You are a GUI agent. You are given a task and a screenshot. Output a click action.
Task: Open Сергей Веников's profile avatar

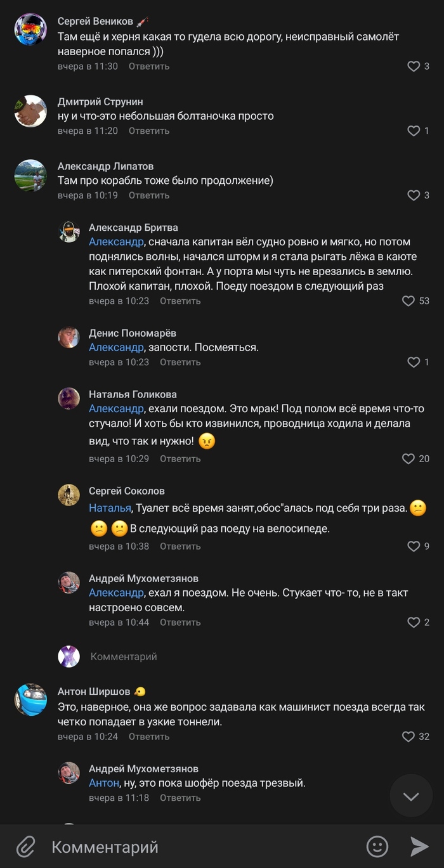(30, 30)
